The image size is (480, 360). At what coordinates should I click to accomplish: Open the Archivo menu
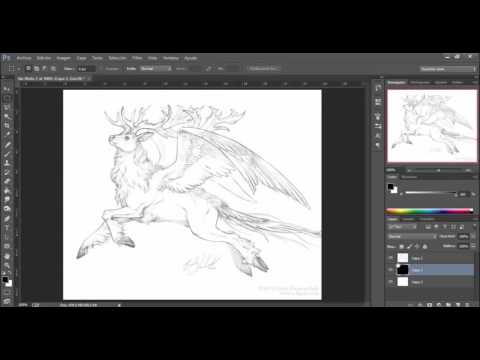click(x=24, y=58)
